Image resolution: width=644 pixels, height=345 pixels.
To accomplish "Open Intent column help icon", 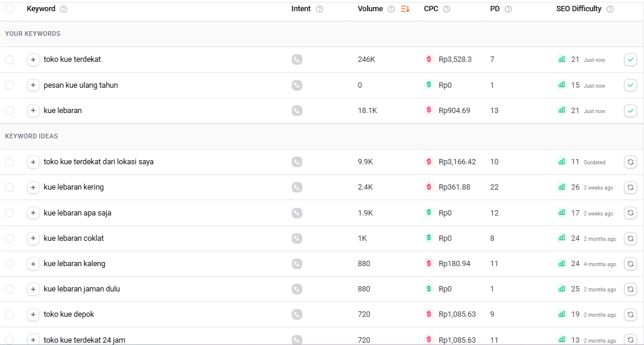I will 319,9.
